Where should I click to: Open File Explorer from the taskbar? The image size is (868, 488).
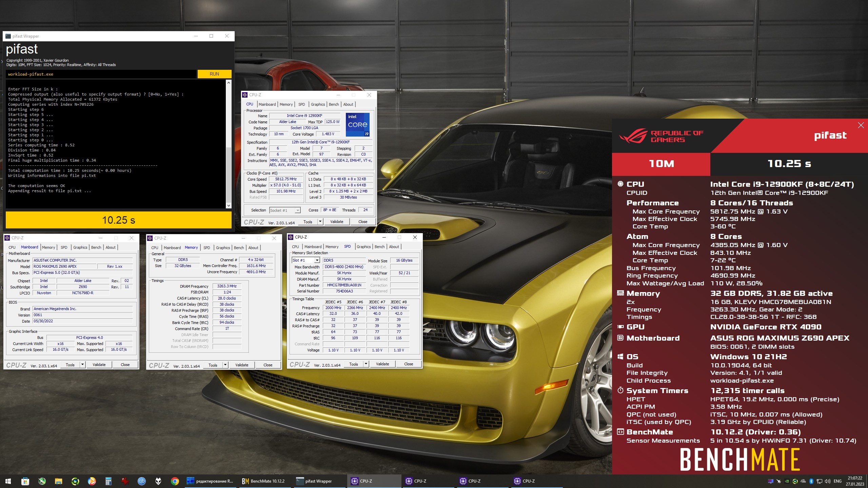pyautogui.click(x=59, y=481)
